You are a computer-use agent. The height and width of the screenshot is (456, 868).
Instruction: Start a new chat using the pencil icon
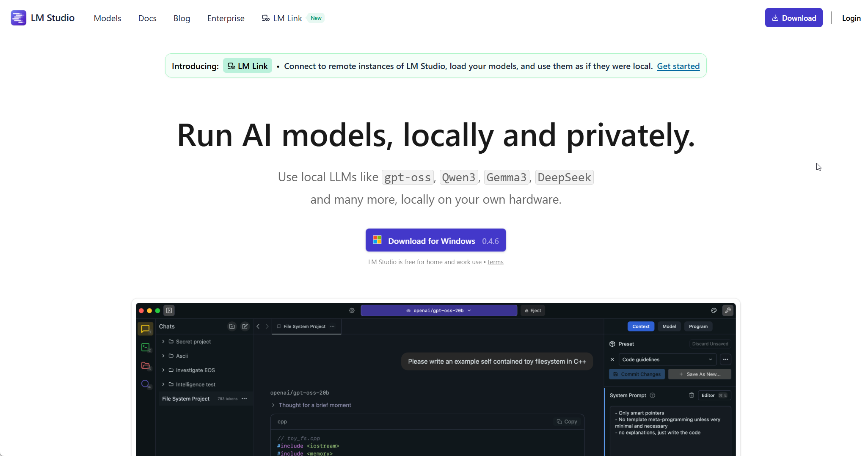245,326
